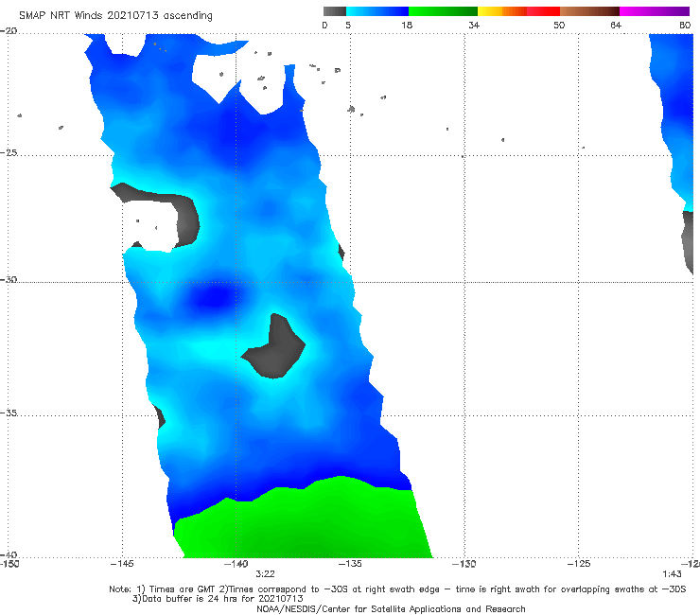Click the color bar label '50'

click(559, 25)
